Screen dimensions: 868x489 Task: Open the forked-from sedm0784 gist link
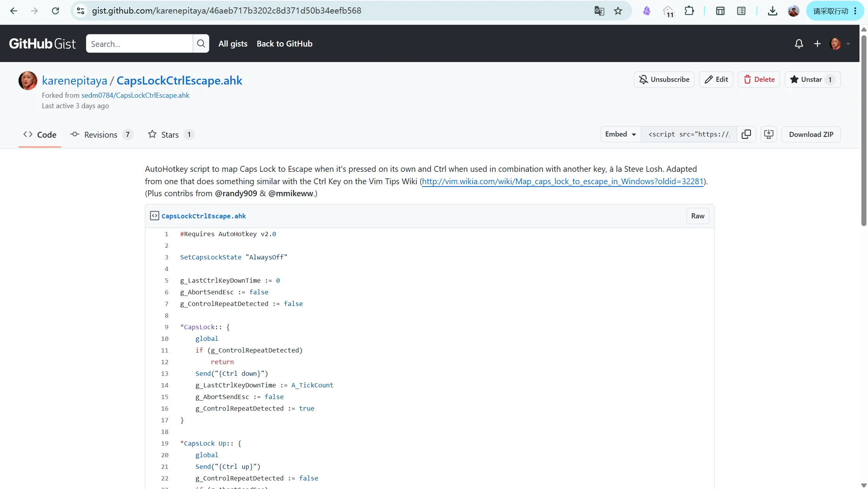point(135,95)
